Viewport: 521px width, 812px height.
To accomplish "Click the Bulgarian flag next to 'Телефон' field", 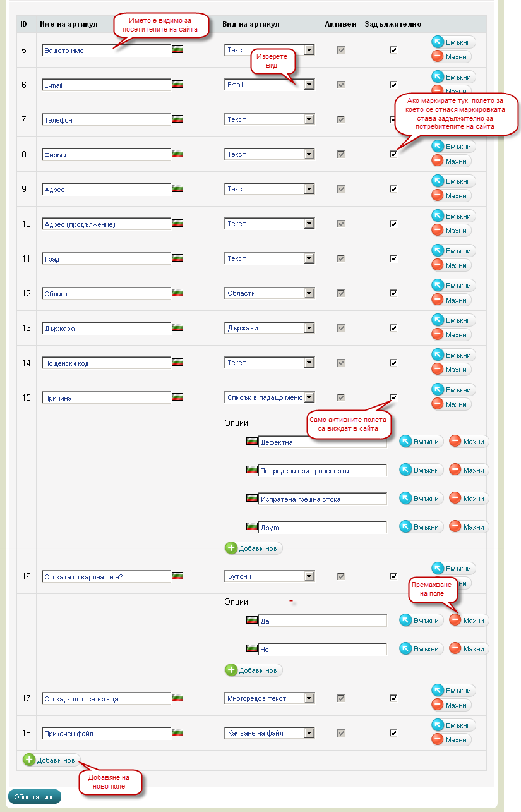I will coord(177,119).
